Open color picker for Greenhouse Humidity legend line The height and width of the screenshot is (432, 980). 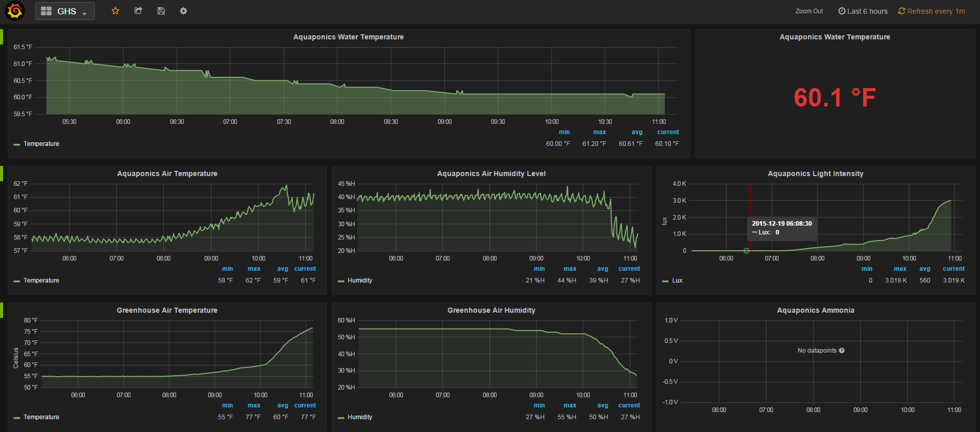[x=341, y=418]
